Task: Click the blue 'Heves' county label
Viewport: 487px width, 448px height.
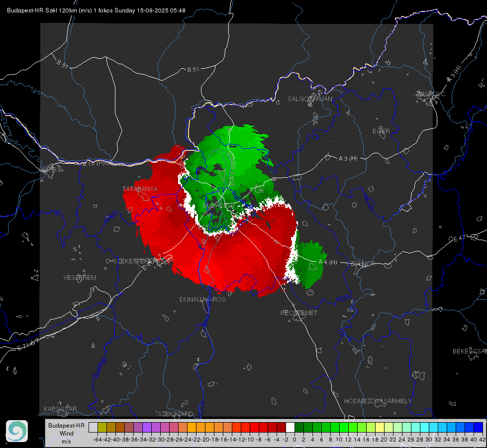Action: [368, 202]
